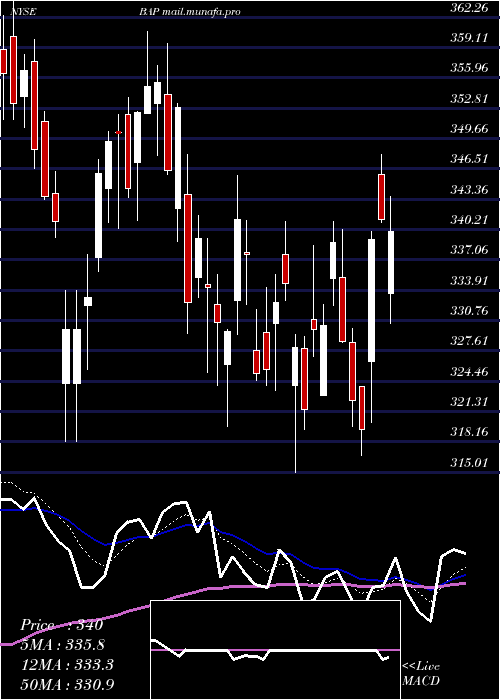Click the 362.26 price axis label
The width and height of the screenshot is (500, 700).
point(468,8)
